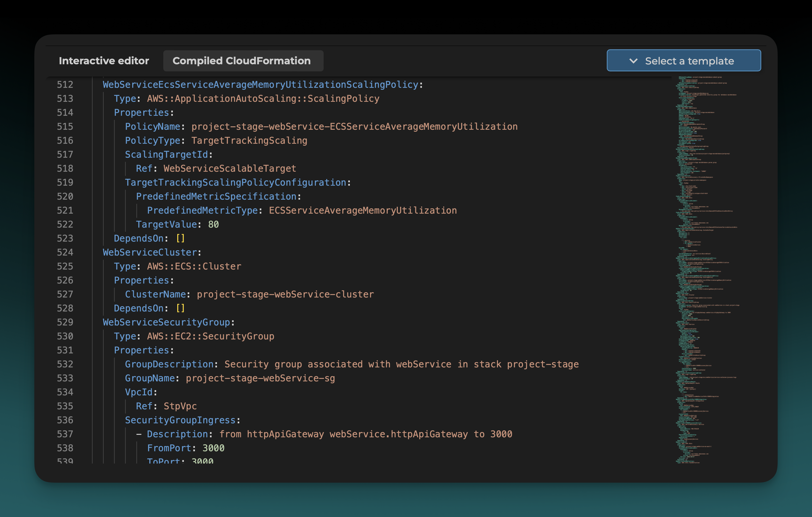Click line number 538 in the gutter

pos(65,449)
